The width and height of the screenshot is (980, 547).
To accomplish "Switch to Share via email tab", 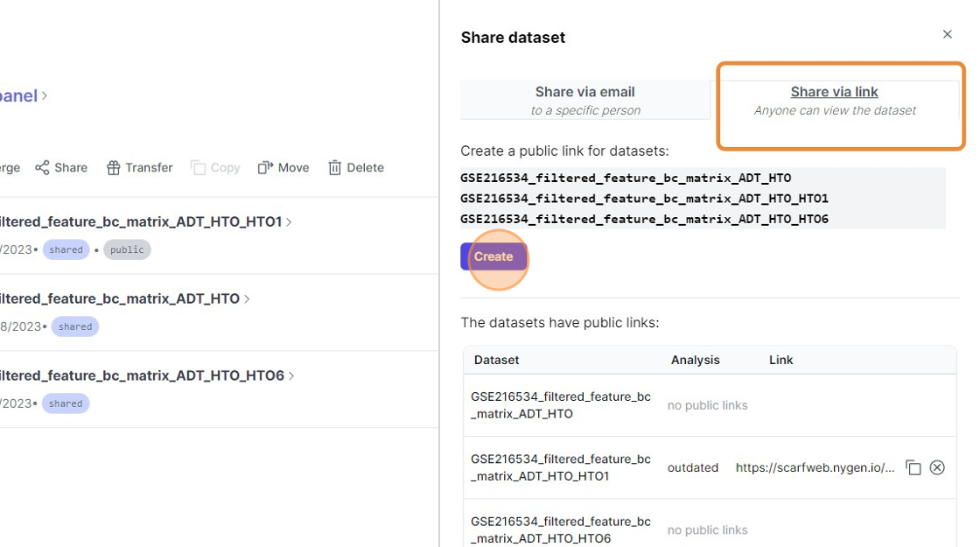I will [585, 100].
